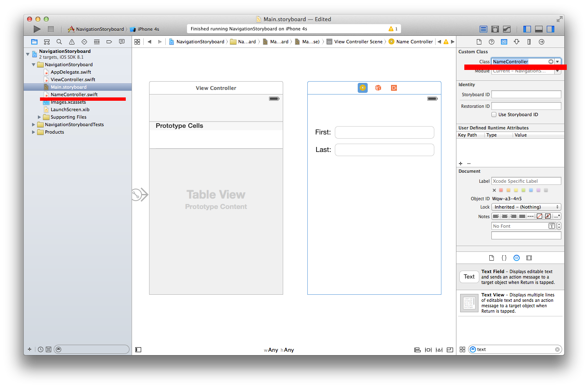Show the Connections inspector

pos(541,42)
